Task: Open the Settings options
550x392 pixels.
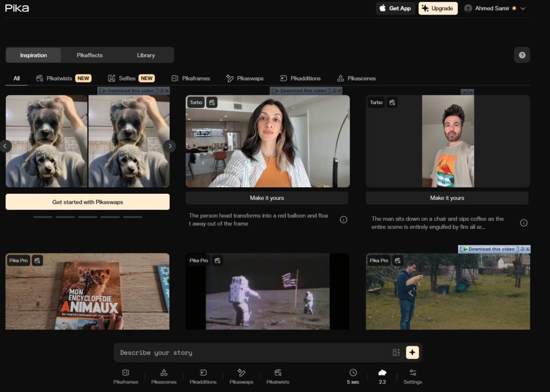Action: [x=412, y=376]
